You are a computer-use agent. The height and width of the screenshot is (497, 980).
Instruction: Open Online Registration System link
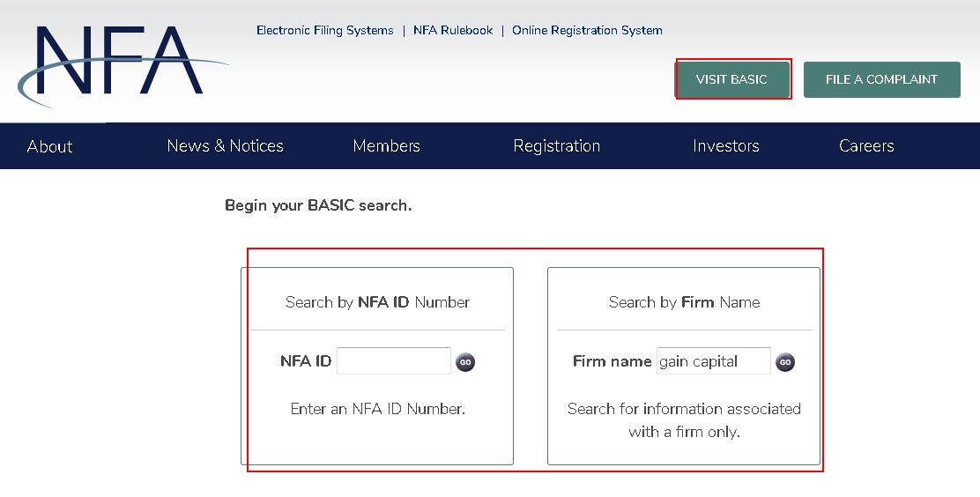point(587,30)
